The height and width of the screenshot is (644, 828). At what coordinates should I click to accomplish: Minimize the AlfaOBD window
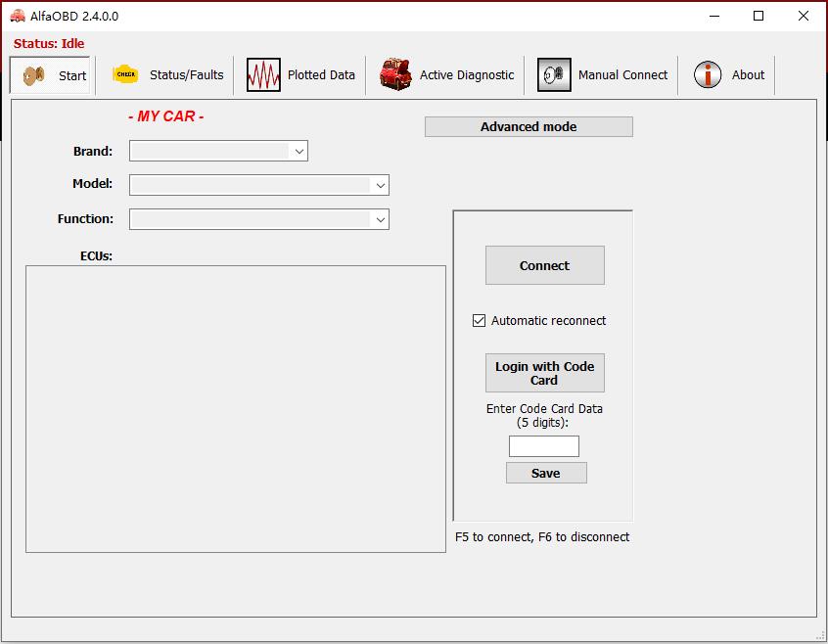pyautogui.click(x=714, y=16)
